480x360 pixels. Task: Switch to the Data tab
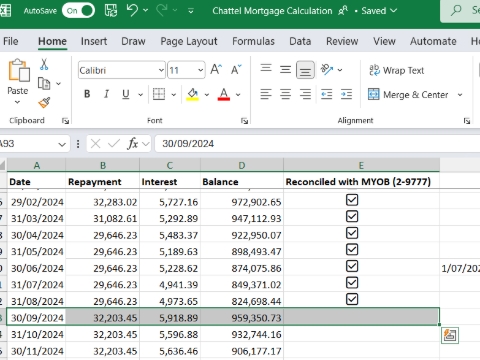click(300, 41)
